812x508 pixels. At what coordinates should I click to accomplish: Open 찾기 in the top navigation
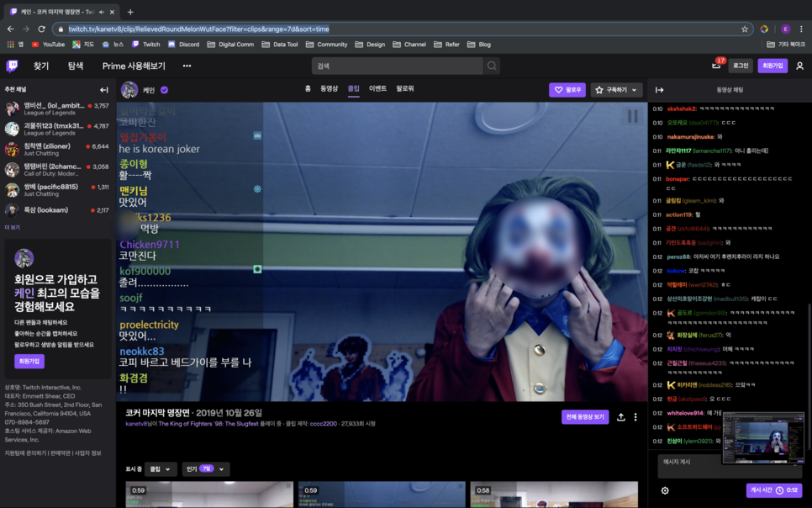coord(41,66)
